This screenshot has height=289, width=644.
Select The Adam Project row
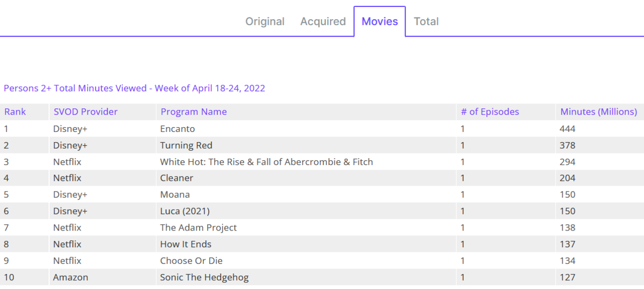tap(198, 228)
